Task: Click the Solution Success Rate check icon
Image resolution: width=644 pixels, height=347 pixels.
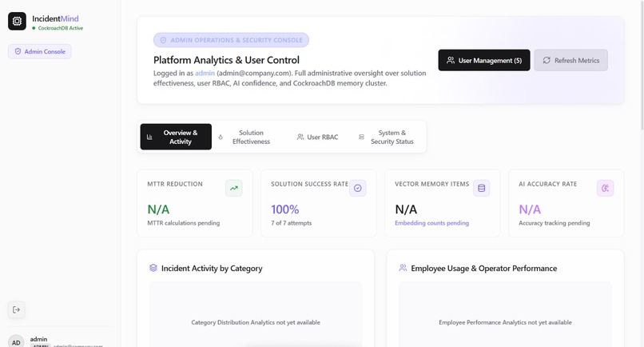Action: tap(358, 189)
